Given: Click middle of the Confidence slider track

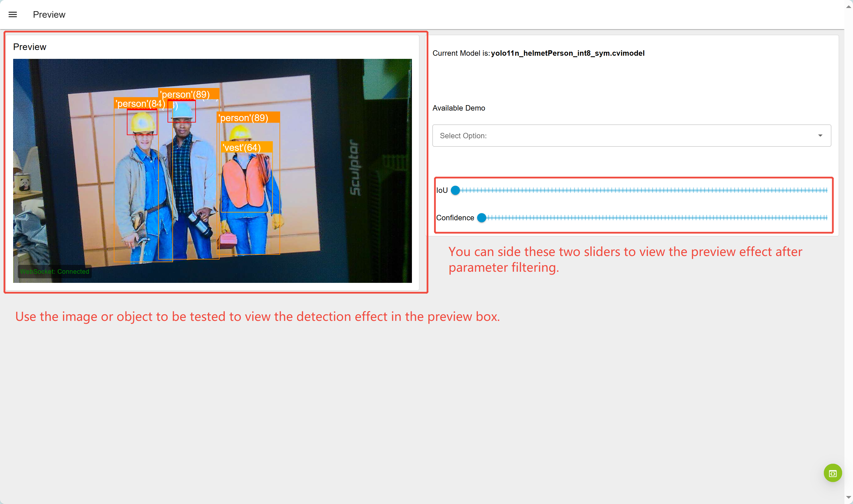Looking at the screenshot, I should 654,218.
